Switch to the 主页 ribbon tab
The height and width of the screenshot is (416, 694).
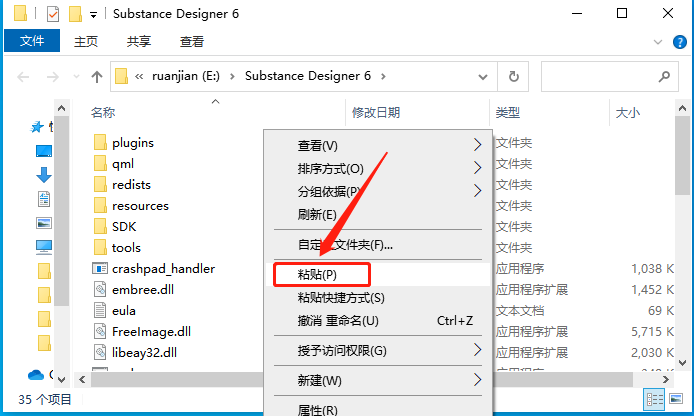click(x=86, y=42)
